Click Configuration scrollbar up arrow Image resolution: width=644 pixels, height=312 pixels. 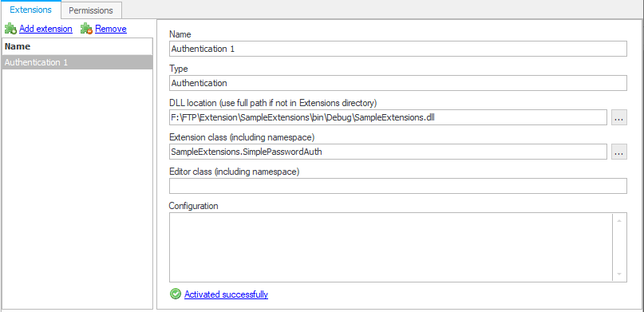(x=619, y=220)
